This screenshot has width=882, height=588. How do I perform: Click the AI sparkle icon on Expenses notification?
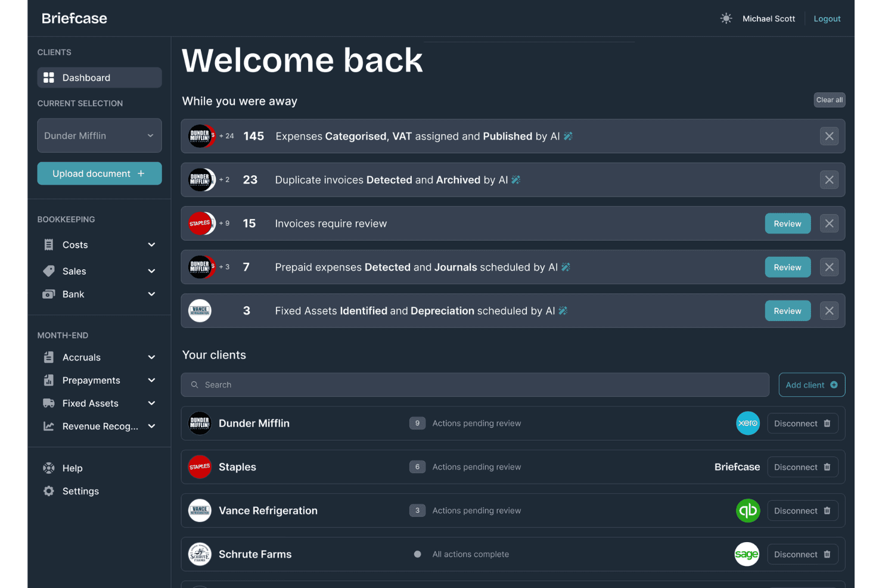coord(568,136)
